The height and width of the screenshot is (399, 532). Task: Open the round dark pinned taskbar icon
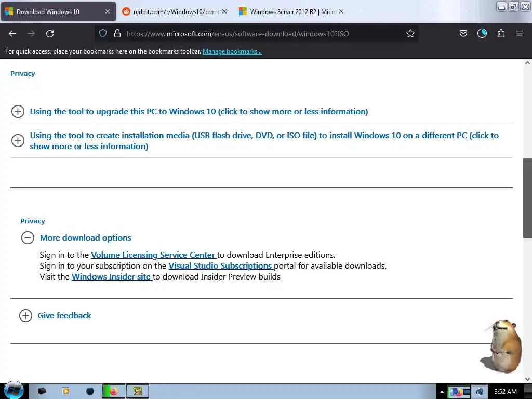point(90,392)
